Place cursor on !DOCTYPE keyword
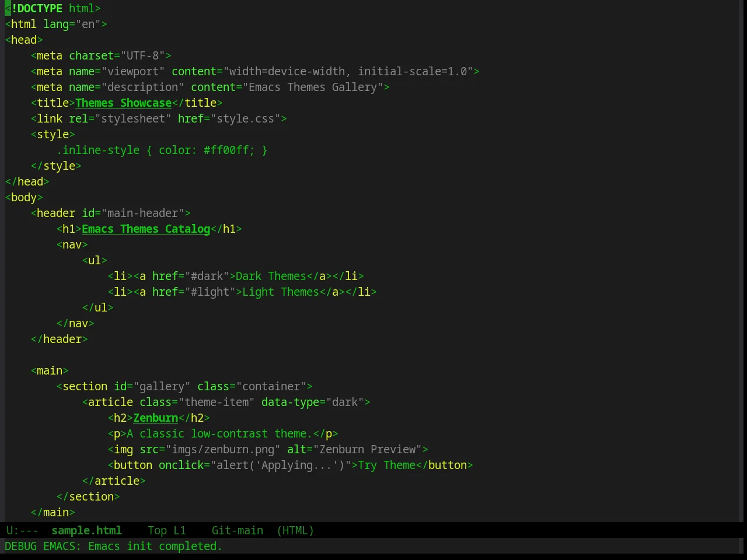 click(37, 8)
